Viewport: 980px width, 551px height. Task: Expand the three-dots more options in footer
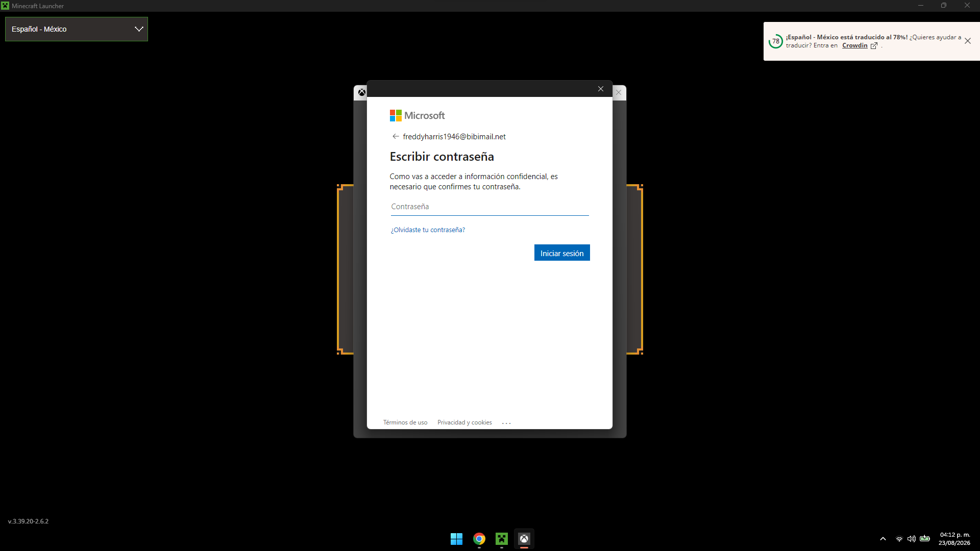(x=506, y=423)
